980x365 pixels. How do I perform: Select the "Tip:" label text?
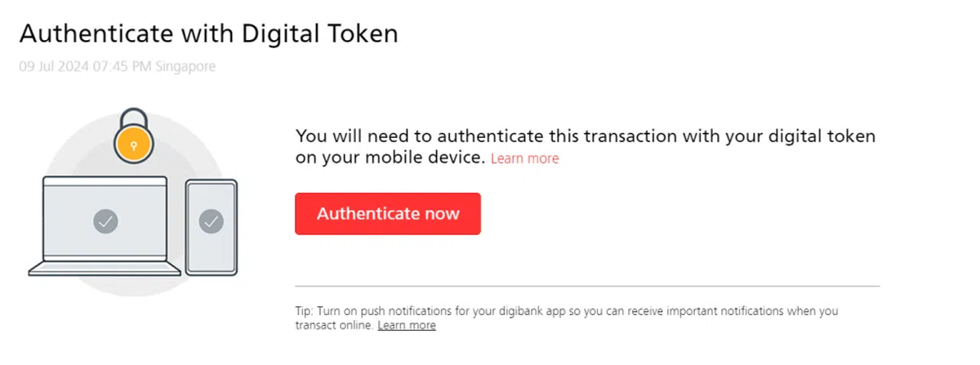(x=305, y=311)
